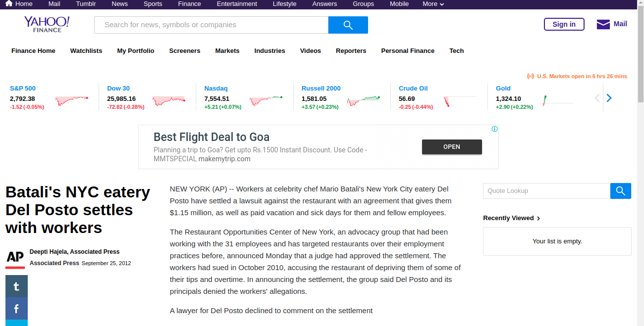Click the Quote Lookup search icon
644x326 pixels.
(x=621, y=191)
